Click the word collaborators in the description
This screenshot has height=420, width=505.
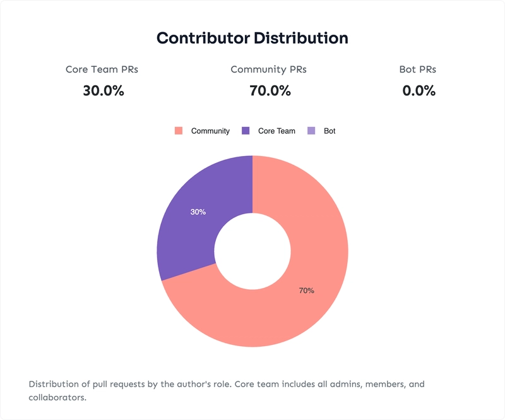56,398
